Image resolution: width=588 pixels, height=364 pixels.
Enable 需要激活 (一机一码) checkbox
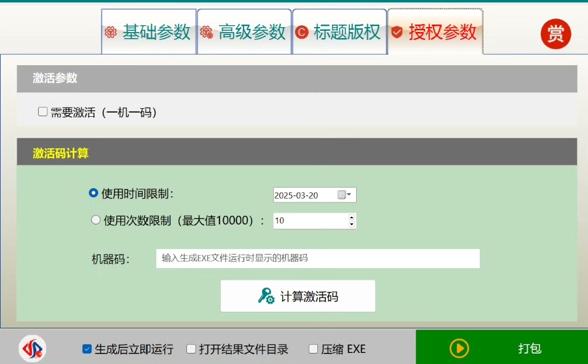tap(43, 112)
